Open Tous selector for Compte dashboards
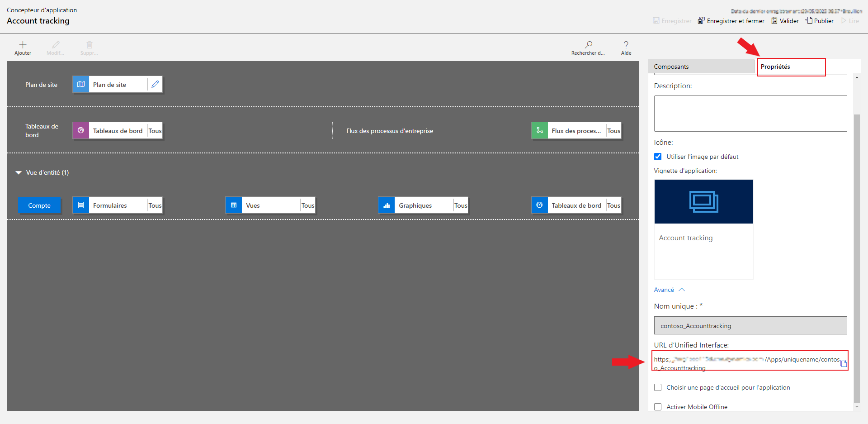The width and height of the screenshot is (868, 424). click(613, 205)
